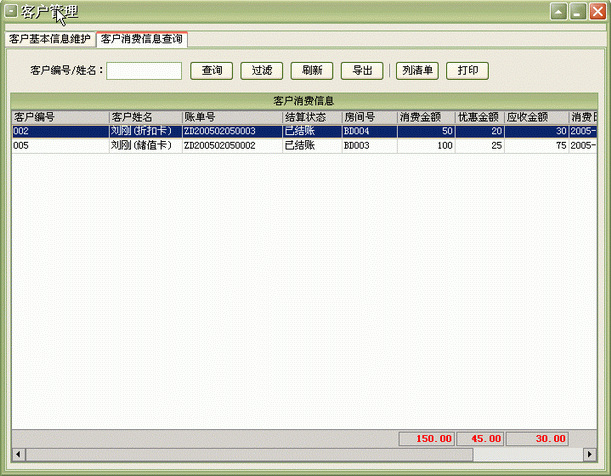Image resolution: width=611 pixels, height=476 pixels.
Task: Click the 过滤 button
Action: [262, 71]
